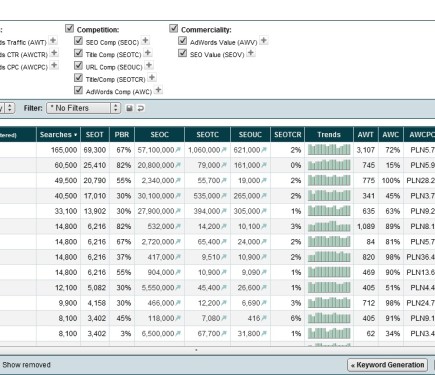Open SEOC link arrow for 20,800,000
Image resolution: width=435 pixels, height=375 pixels.
(178, 165)
